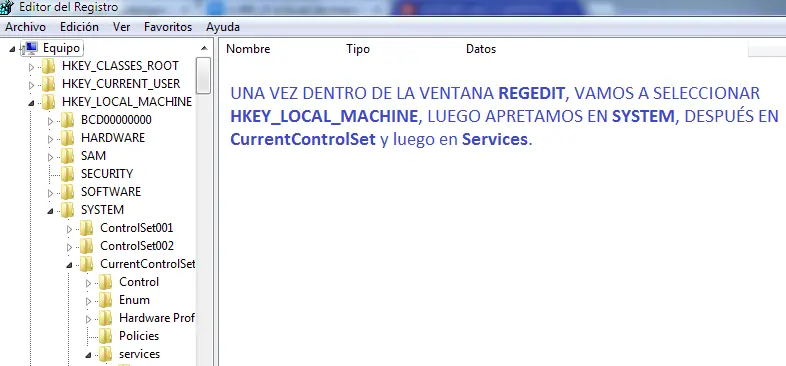Select the BCD00000000 label
The image size is (786, 366).
(116, 120)
